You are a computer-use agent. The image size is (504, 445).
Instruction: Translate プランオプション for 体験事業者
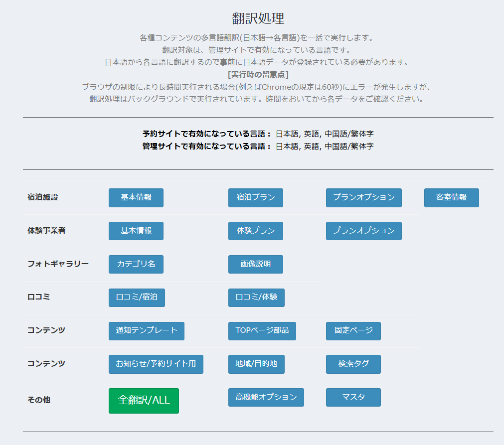point(363,231)
